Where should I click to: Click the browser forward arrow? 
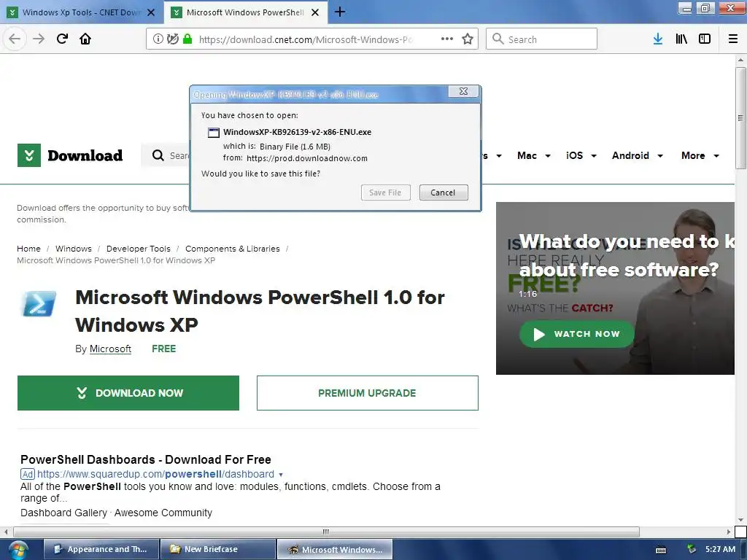tap(39, 39)
